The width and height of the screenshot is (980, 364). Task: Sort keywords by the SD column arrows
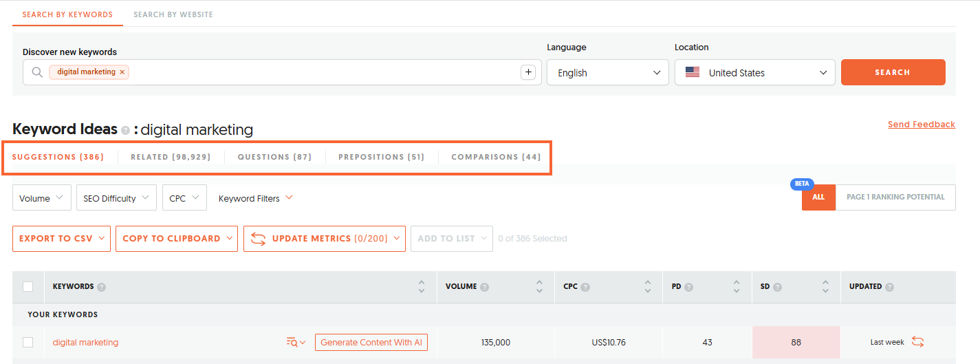pos(825,287)
